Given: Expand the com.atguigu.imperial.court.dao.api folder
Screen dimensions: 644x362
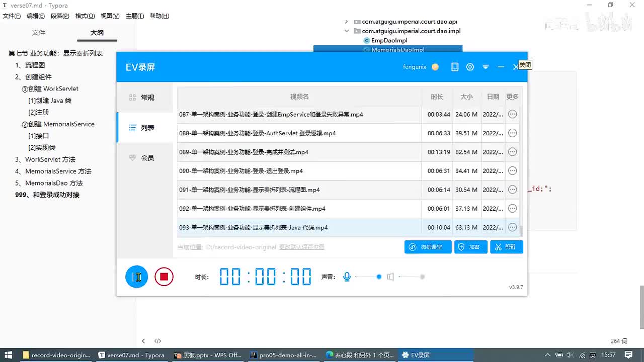Looking at the screenshot, I should (x=346, y=22).
